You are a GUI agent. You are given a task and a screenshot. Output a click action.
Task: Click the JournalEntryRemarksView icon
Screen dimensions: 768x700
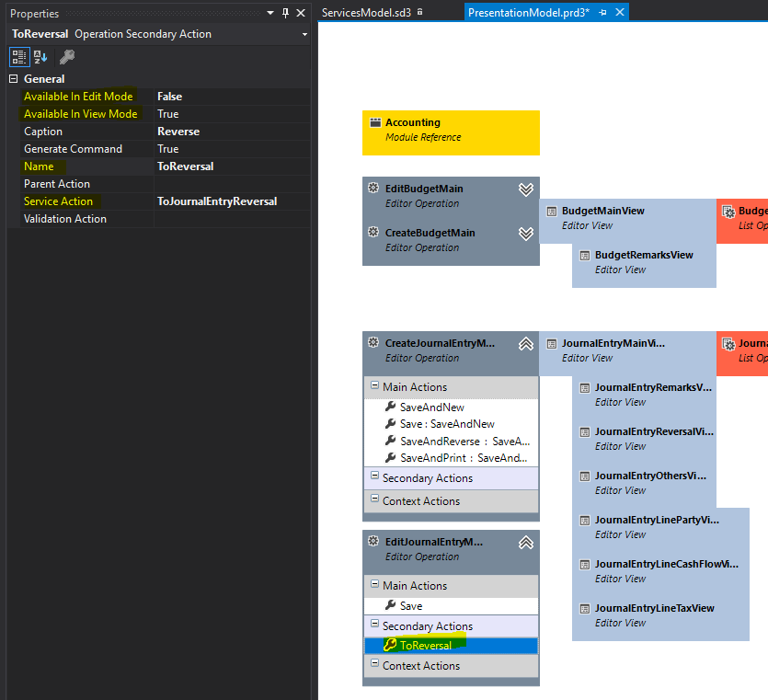tap(585, 388)
